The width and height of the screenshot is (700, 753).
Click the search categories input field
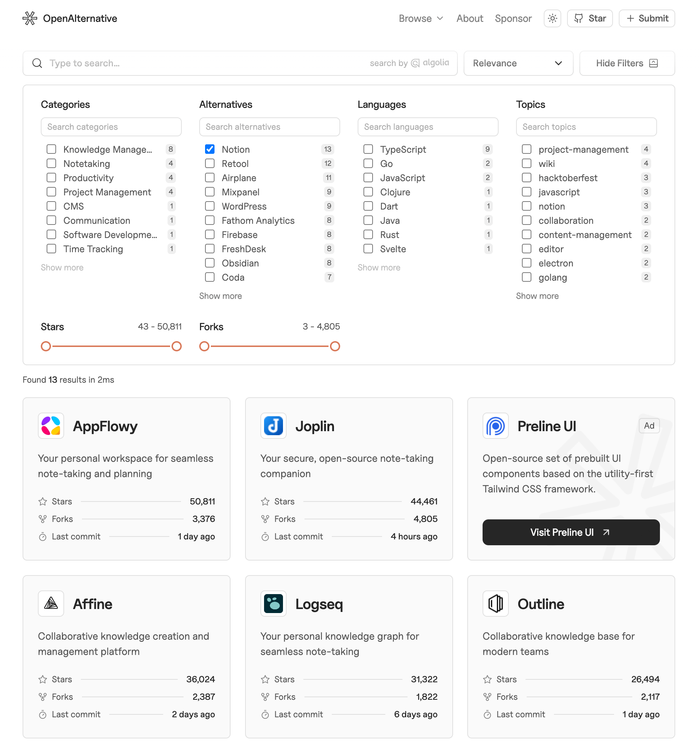111,127
